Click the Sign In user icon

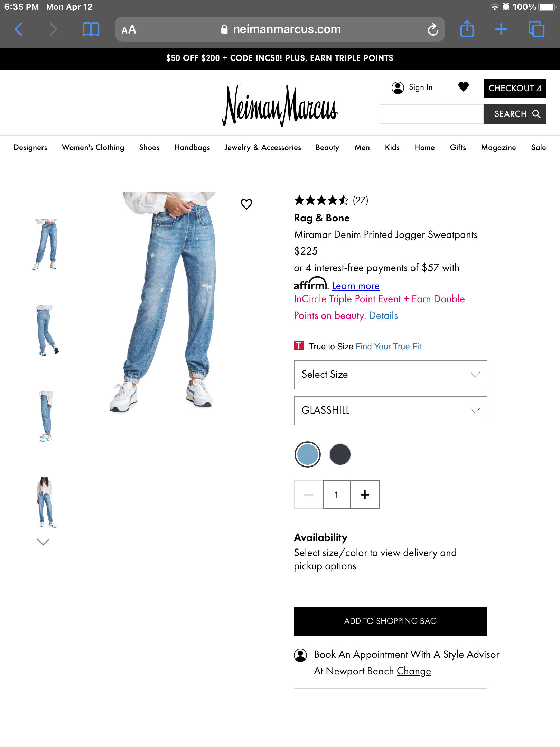click(x=398, y=87)
